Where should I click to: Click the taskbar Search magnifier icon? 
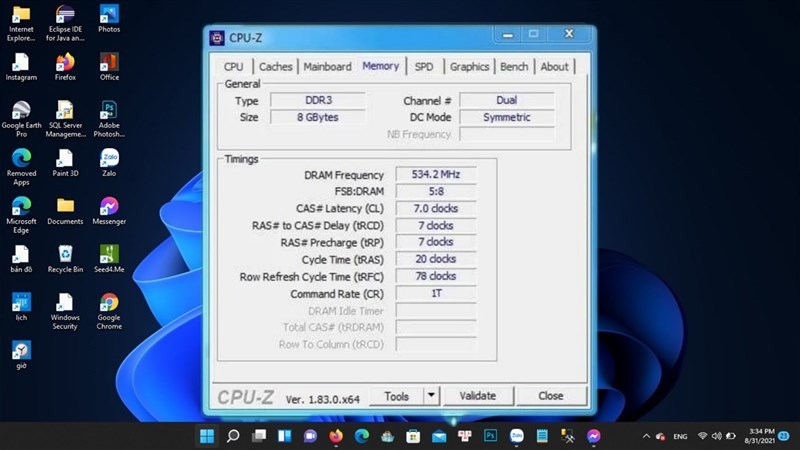click(x=233, y=436)
